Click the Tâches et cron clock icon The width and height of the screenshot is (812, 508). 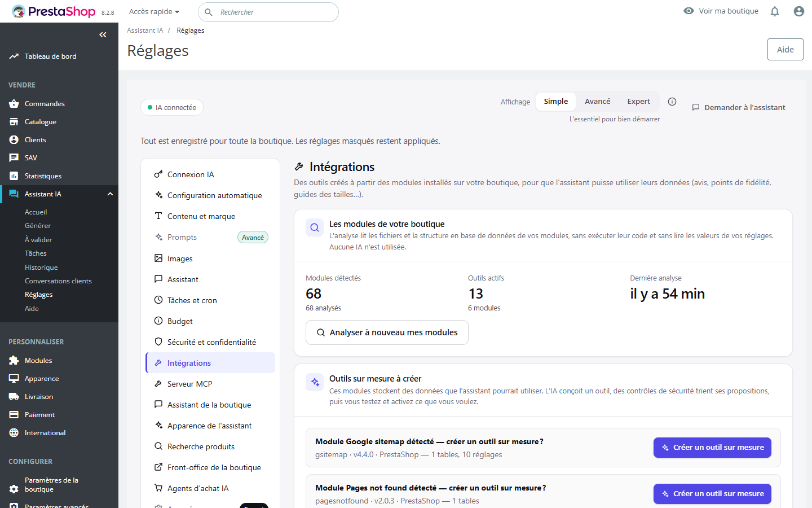(158, 300)
